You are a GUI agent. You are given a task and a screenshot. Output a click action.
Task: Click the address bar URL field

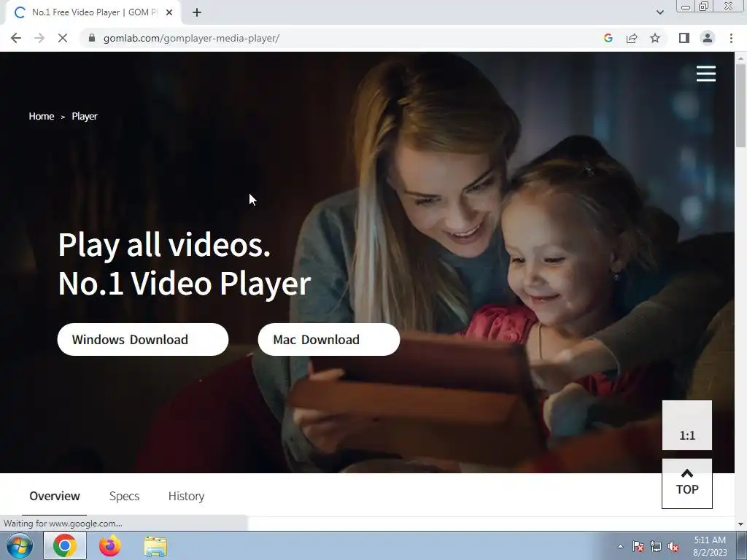[343, 38]
